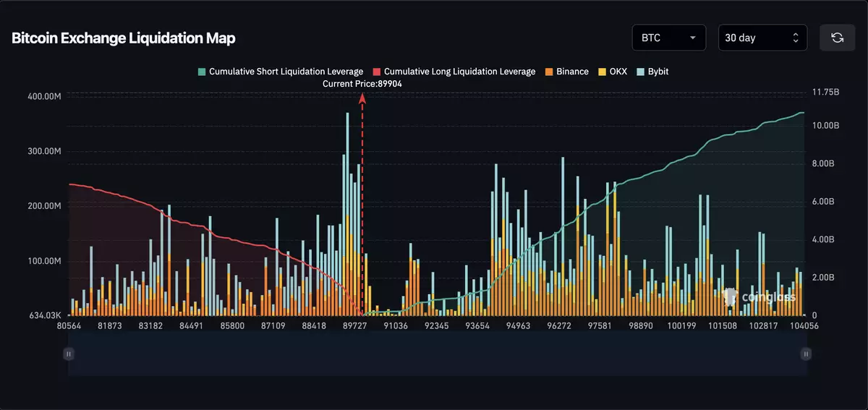The image size is (868, 410).
Task: Click the Bitcoin Exchange Liquidation Map title
Action: pyautogui.click(x=124, y=38)
